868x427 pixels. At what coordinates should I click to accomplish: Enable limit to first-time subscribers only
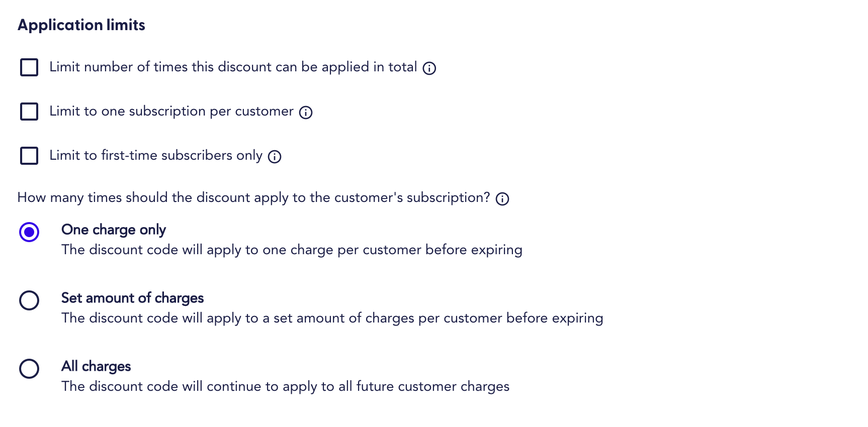click(x=29, y=156)
